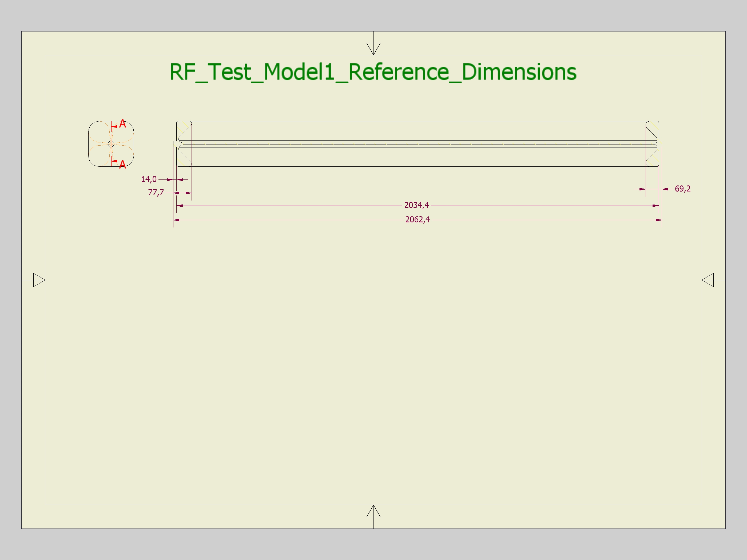Screen dimensions: 747x560
Task: Click the 14,0 dimension value
Action: (149, 179)
